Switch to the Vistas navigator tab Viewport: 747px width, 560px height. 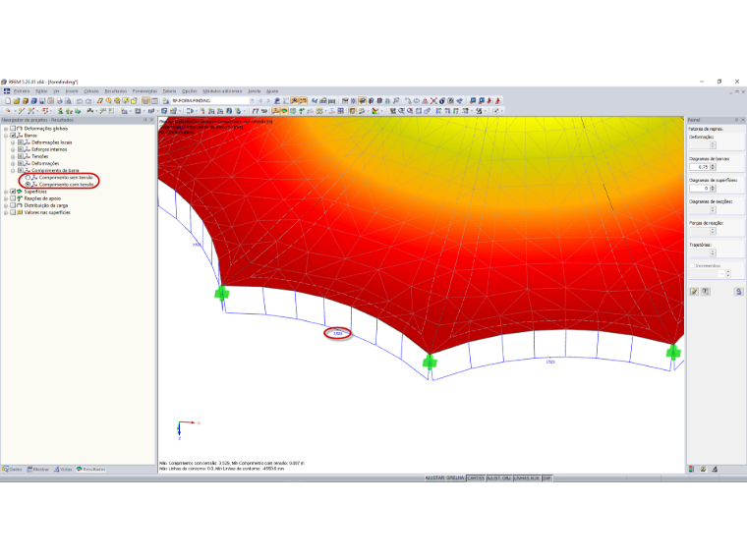pos(63,469)
